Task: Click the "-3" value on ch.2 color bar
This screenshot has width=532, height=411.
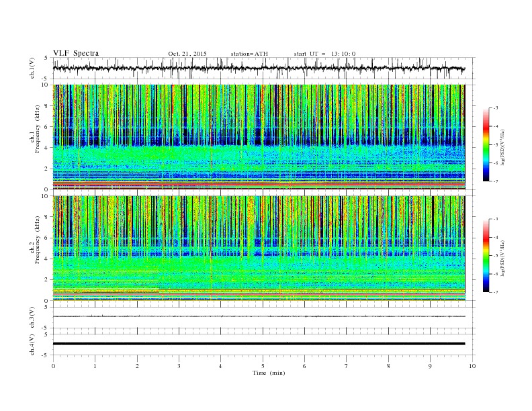Action: point(496,219)
